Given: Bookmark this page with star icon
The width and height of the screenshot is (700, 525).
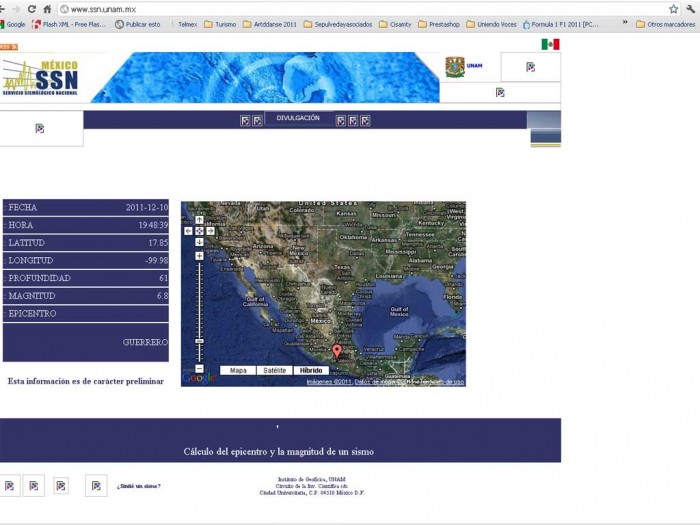Looking at the screenshot, I should (x=673, y=9).
